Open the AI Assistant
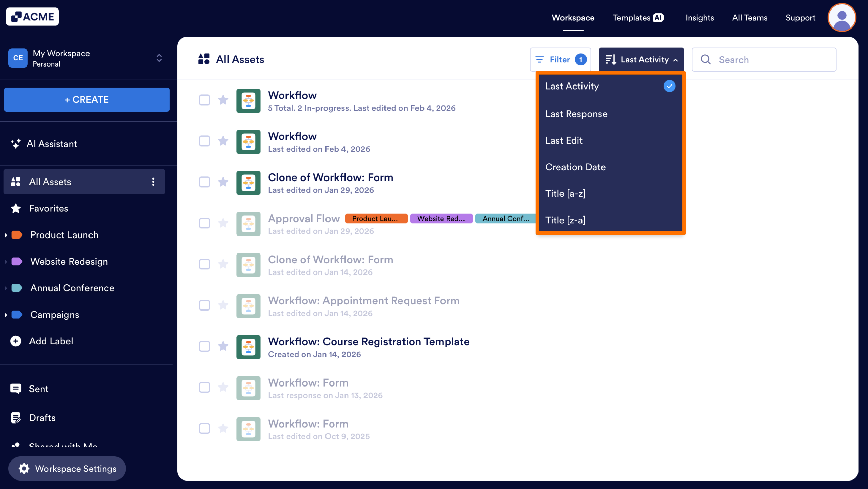 52,144
